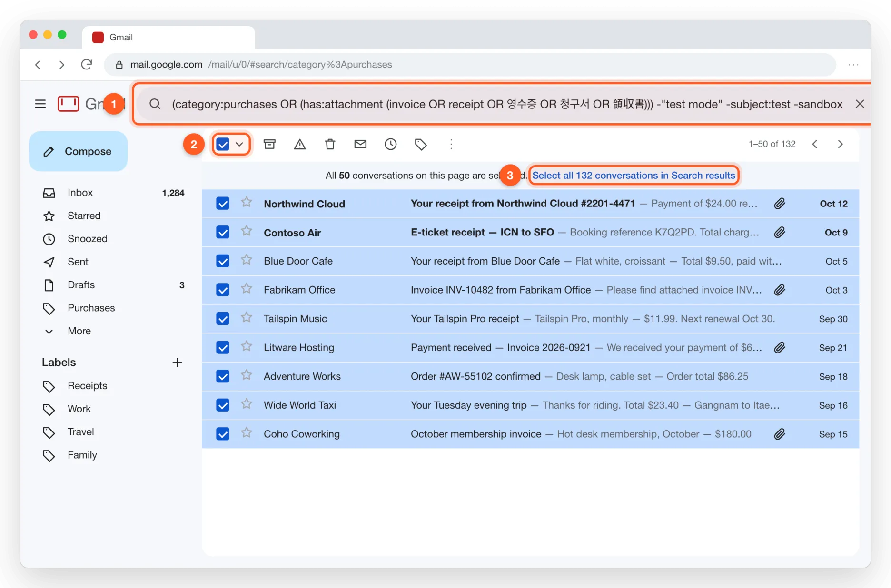
Task: Delete selected conversations with the trash icon
Action: (330, 144)
